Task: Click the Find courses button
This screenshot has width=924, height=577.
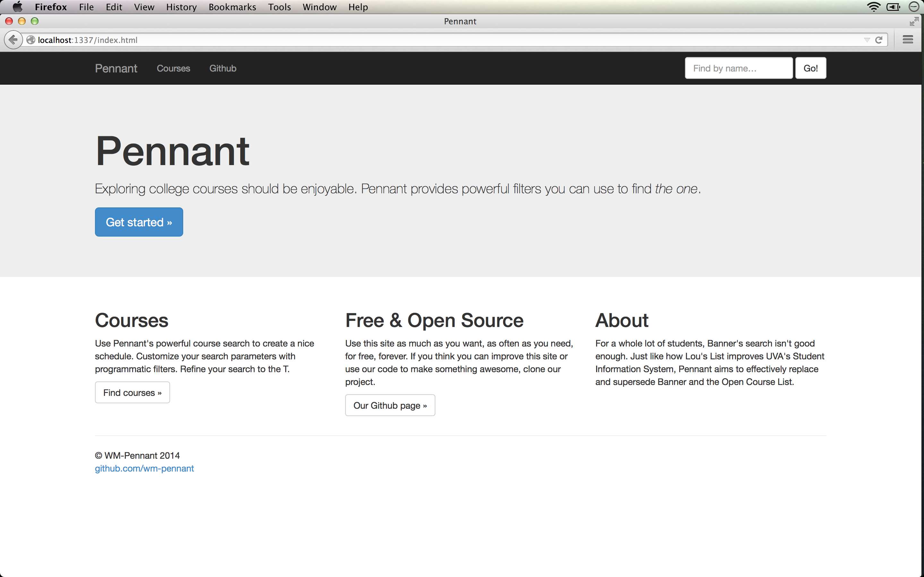Action: (x=132, y=392)
